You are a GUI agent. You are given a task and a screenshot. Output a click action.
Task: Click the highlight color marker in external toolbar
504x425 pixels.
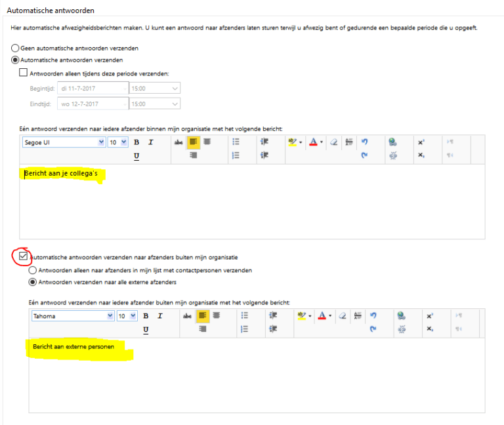pos(301,315)
